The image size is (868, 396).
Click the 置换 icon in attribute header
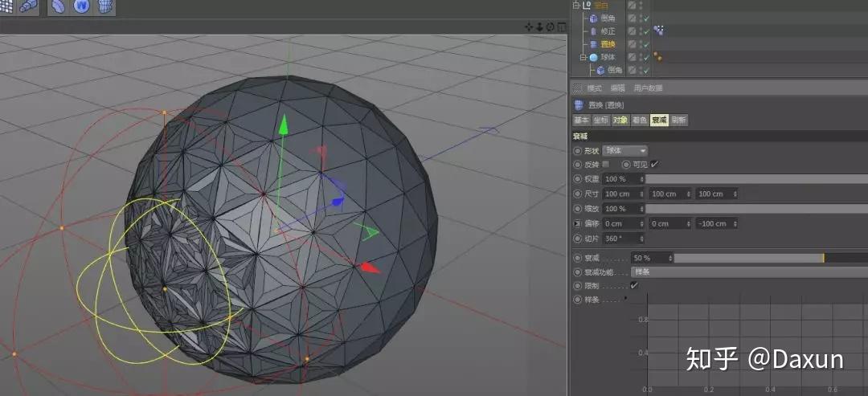click(579, 105)
